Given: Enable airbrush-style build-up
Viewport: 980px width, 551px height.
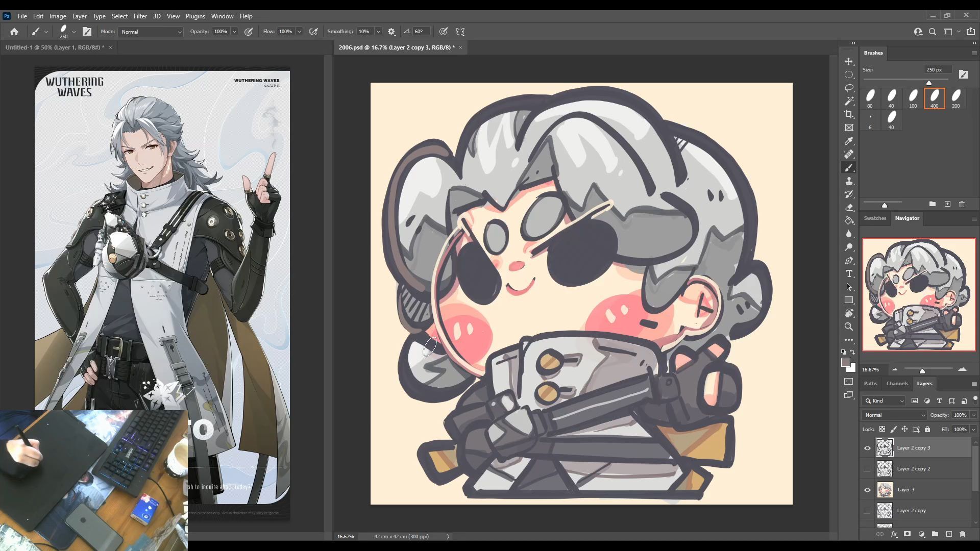Looking at the screenshot, I should [313, 32].
